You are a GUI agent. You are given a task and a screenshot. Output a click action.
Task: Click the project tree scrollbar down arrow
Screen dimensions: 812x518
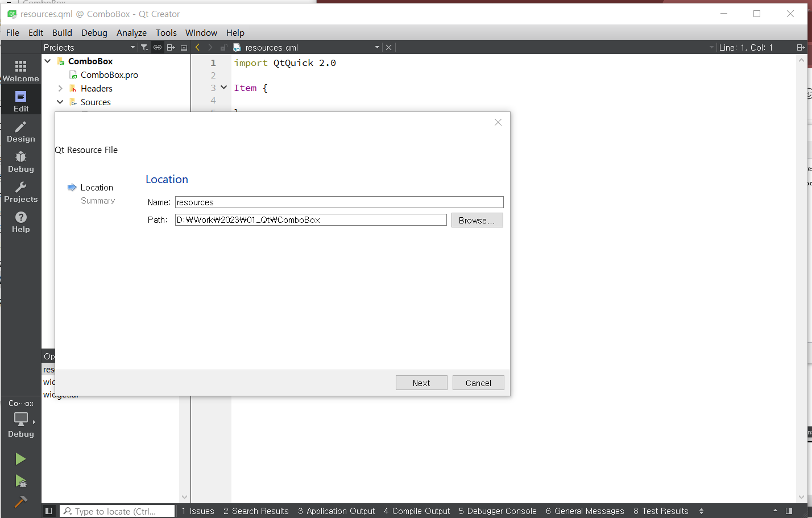pyautogui.click(x=184, y=497)
